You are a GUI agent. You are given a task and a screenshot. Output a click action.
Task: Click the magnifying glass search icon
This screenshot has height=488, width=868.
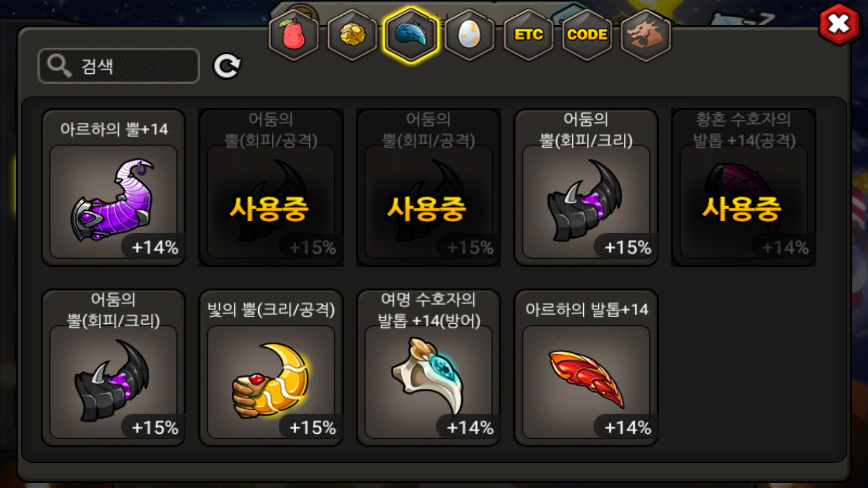click(x=59, y=66)
